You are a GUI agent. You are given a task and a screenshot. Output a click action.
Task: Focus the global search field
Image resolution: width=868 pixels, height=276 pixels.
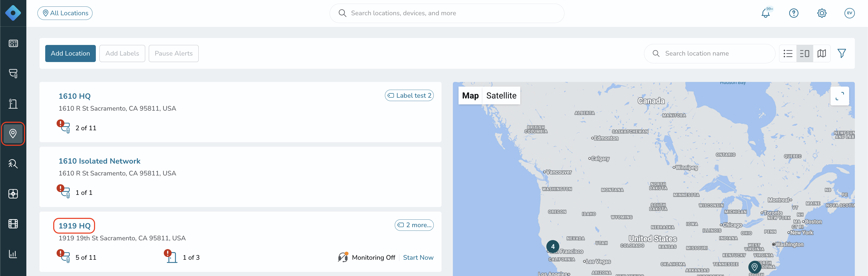point(447,13)
